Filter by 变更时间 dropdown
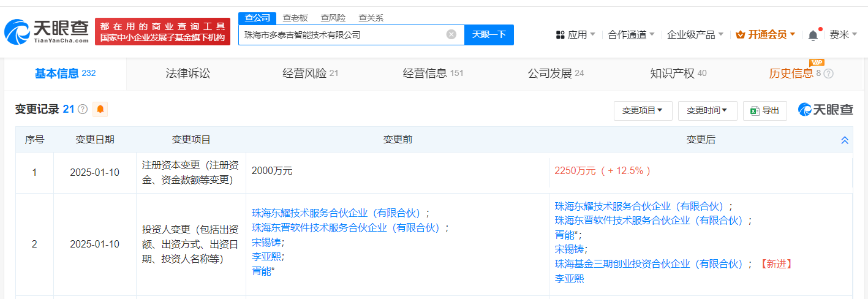The width and height of the screenshot is (868, 299). pos(707,110)
